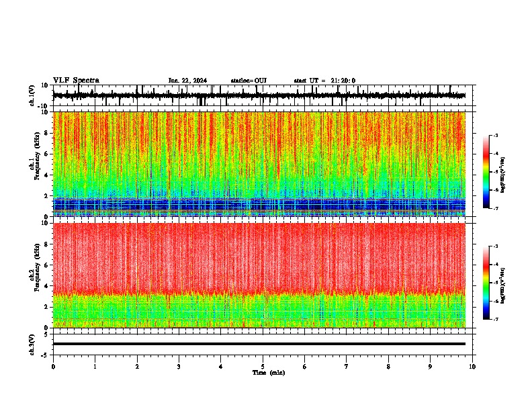Click the "2" kHz tick on ch.2 frequency axis
The width and height of the screenshot is (532, 411).
pos(46,307)
